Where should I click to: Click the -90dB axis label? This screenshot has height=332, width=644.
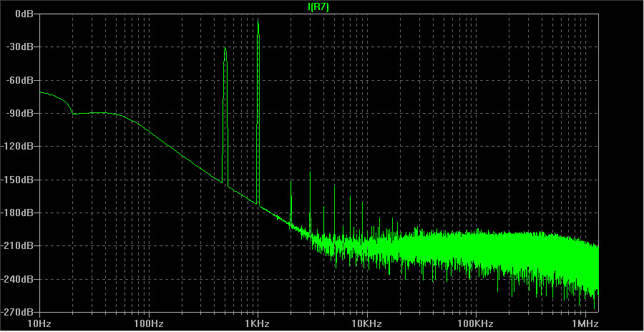click(20, 113)
